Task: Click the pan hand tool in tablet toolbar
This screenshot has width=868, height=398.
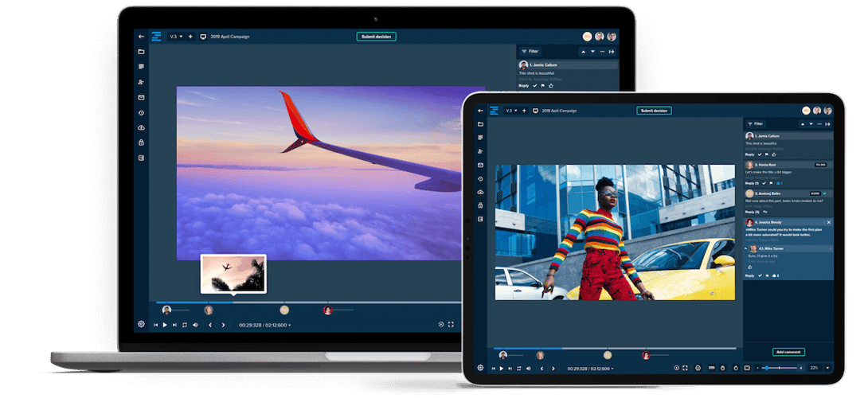Action: coord(723,368)
